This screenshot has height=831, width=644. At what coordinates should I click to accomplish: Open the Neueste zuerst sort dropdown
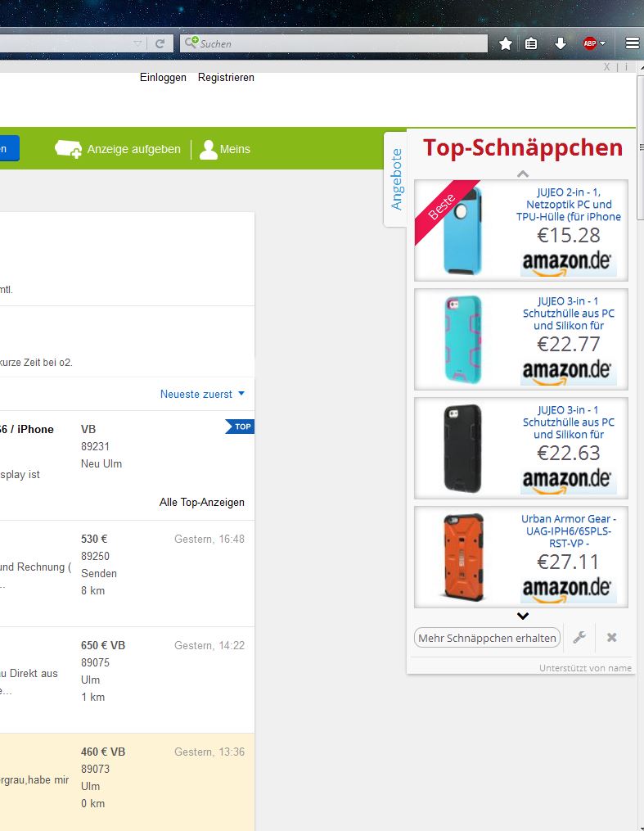coord(202,394)
